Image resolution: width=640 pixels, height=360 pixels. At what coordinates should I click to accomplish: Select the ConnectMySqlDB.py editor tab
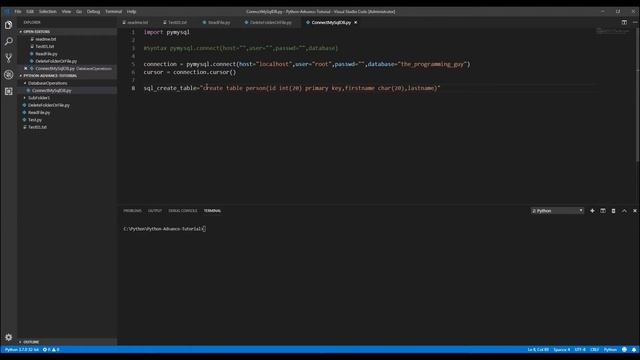(x=331, y=22)
